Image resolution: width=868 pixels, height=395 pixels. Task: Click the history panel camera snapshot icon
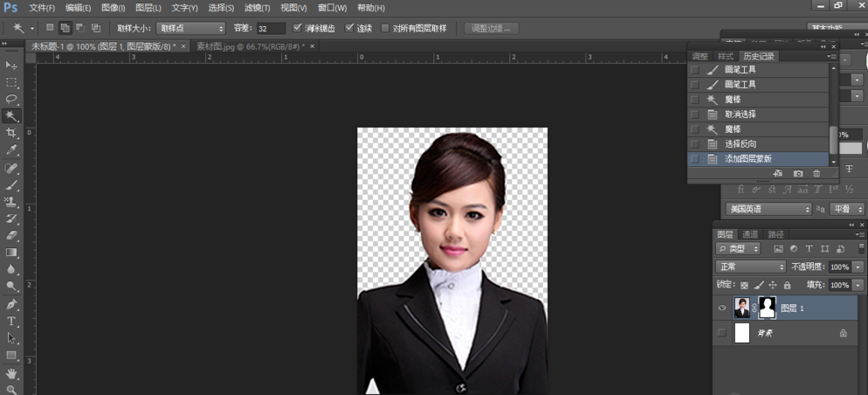coord(797,174)
